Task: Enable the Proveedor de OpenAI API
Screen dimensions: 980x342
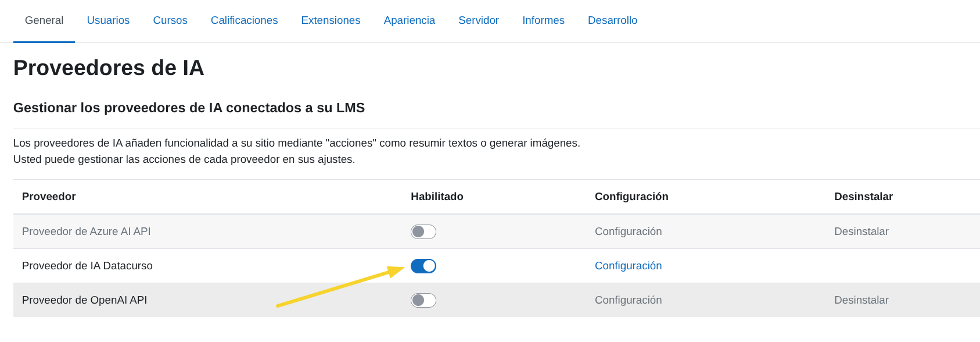Action: point(423,300)
